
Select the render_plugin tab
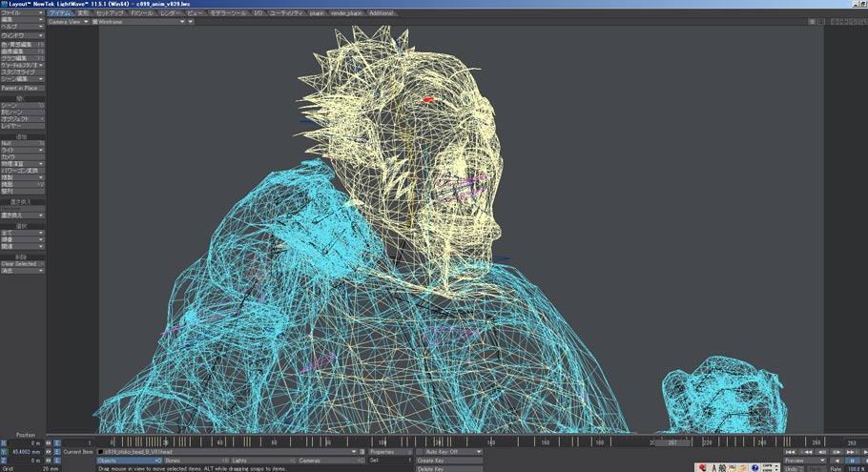(x=347, y=13)
